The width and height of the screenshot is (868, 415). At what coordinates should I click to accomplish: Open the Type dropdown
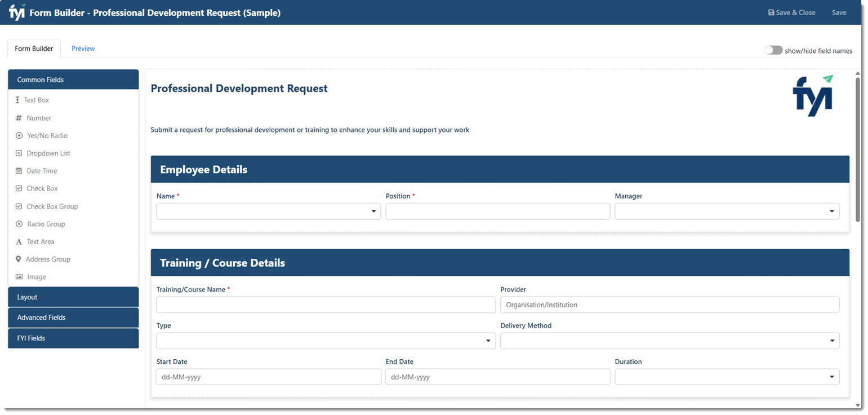(x=326, y=341)
